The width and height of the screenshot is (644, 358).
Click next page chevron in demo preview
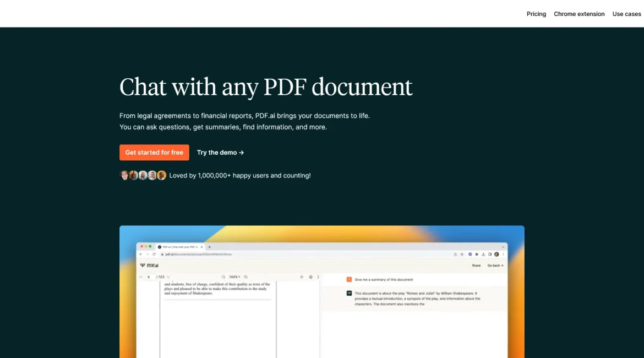tap(168, 277)
